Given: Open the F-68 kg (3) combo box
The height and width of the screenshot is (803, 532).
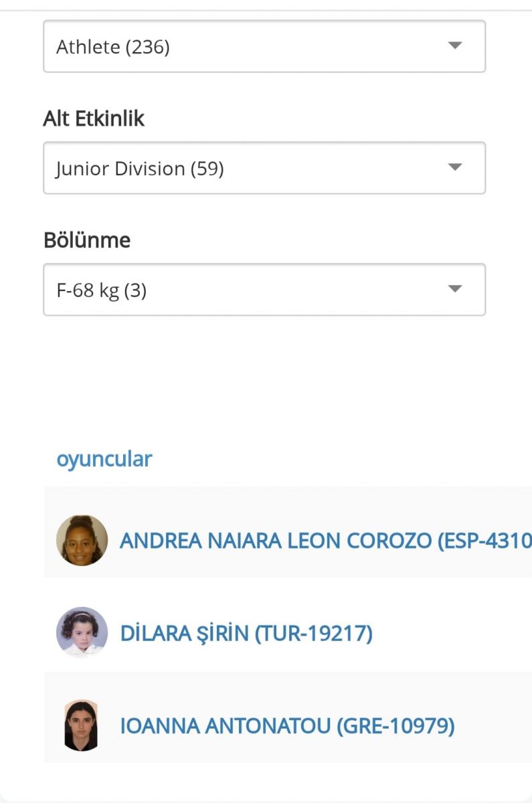Looking at the screenshot, I should tap(264, 290).
